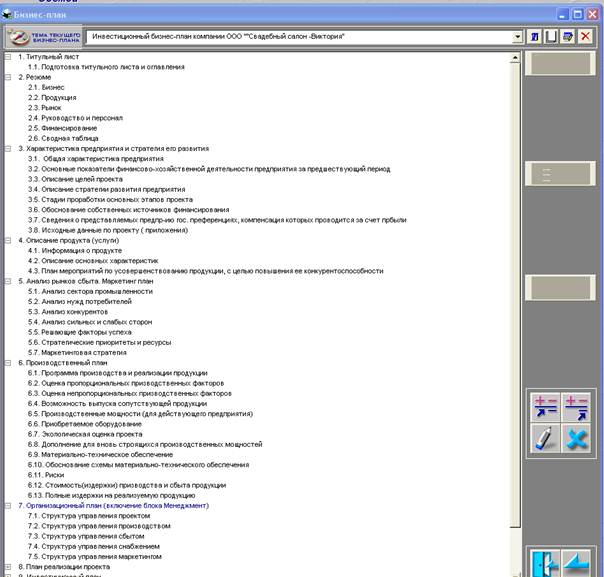The width and height of the screenshot is (604, 577).
Task: Click the middle gray panel button with lines
Action: point(560,174)
